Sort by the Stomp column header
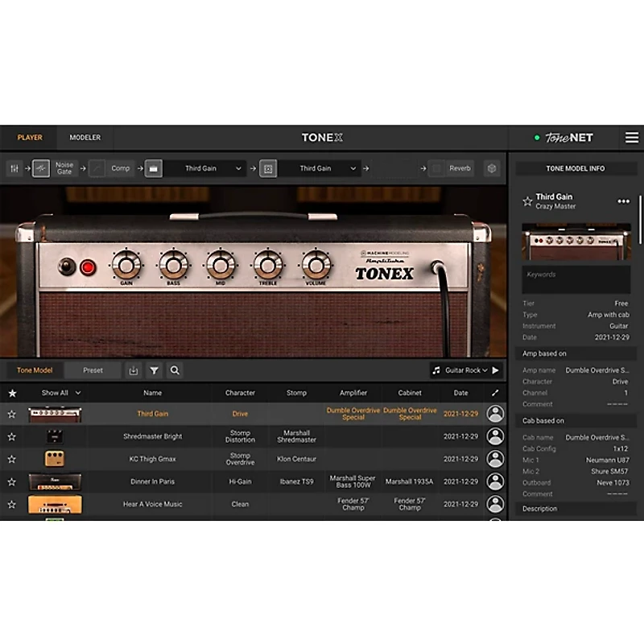This screenshot has width=644, height=644. coord(296,393)
